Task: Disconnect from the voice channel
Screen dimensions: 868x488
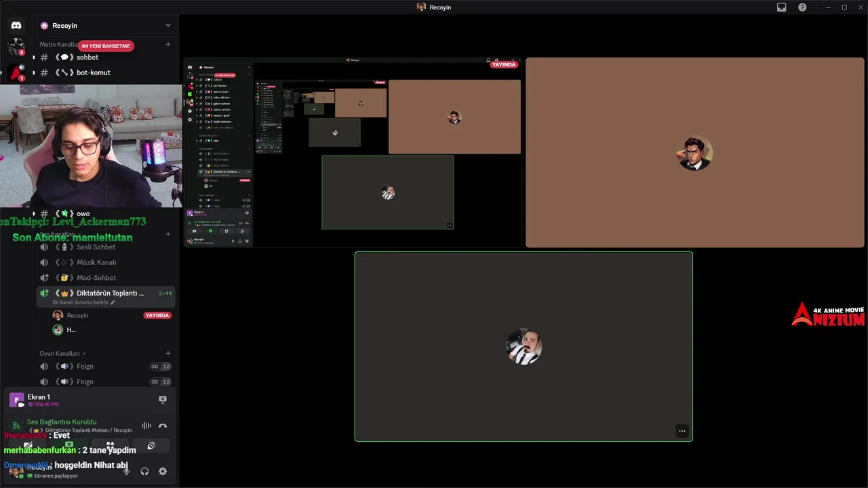Action: (x=163, y=426)
